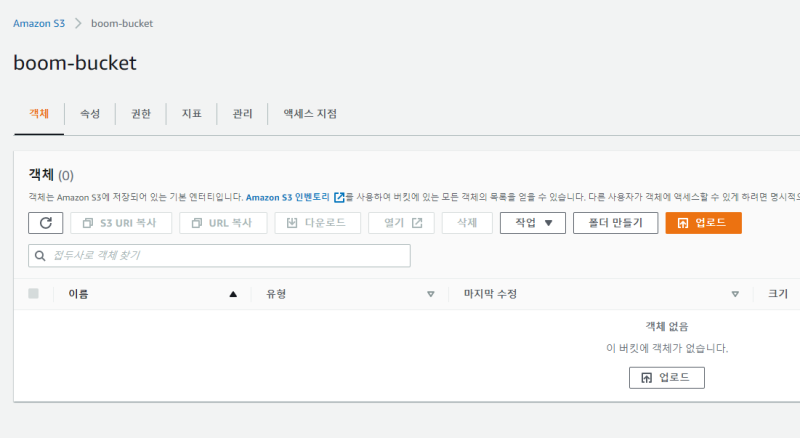Click the 열기 open button
This screenshot has width=800, height=438.
(x=402, y=223)
